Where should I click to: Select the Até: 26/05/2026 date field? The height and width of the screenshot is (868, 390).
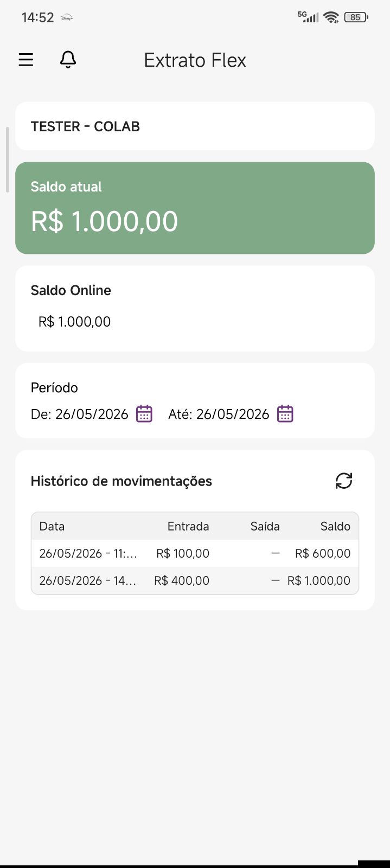point(219,414)
